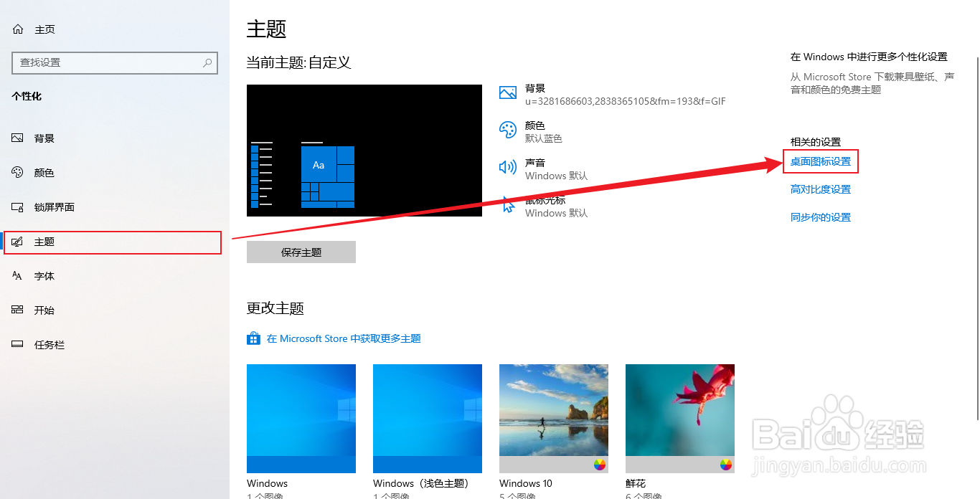Viewport: 980px width, 499px height.
Task: Click the current theme preview image
Action: [364, 151]
